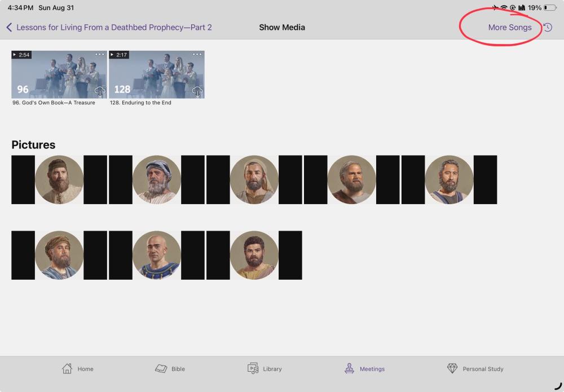
Task: Select the Meetings tab
Action: tap(364, 369)
